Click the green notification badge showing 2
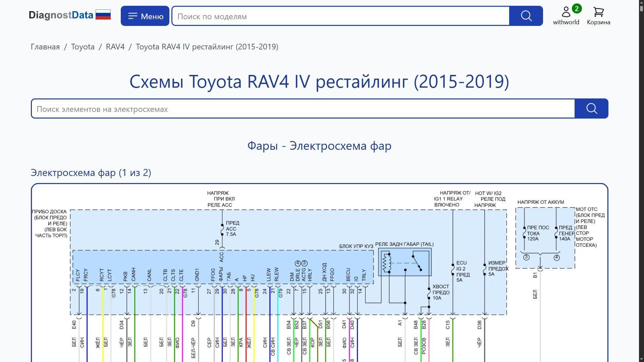This screenshot has height=362, width=644. coord(577,9)
